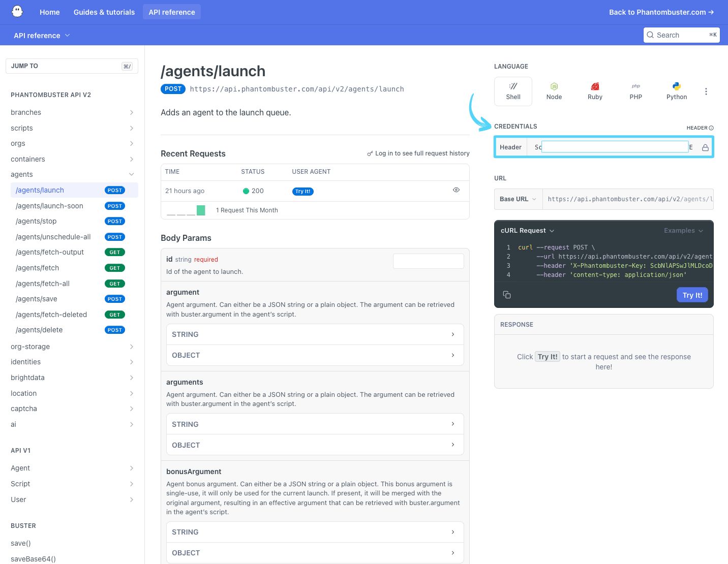Open the saveBase64() Buster entry

(33, 559)
